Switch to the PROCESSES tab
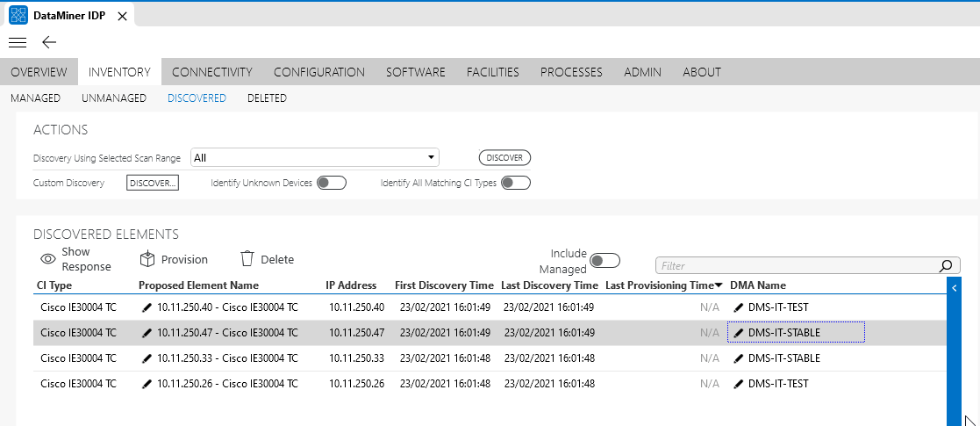This screenshot has height=426, width=980. [x=571, y=72]
